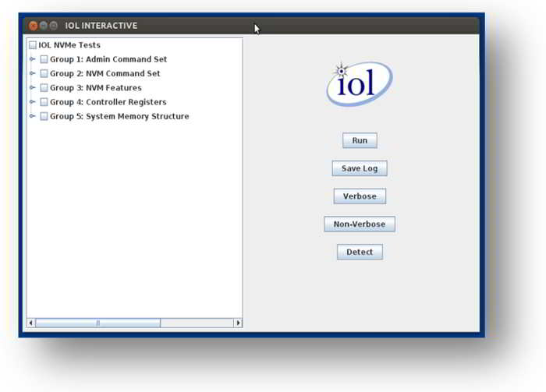Save the log with Save Log
This screenshot has width=546, height=392.
(x=360, y=168)
